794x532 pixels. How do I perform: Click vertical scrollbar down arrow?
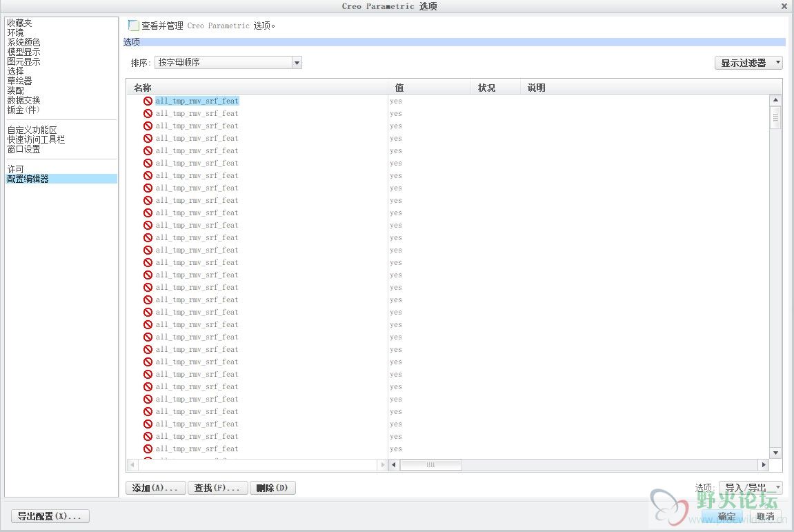pyautogui.click(x=775, y=453)
